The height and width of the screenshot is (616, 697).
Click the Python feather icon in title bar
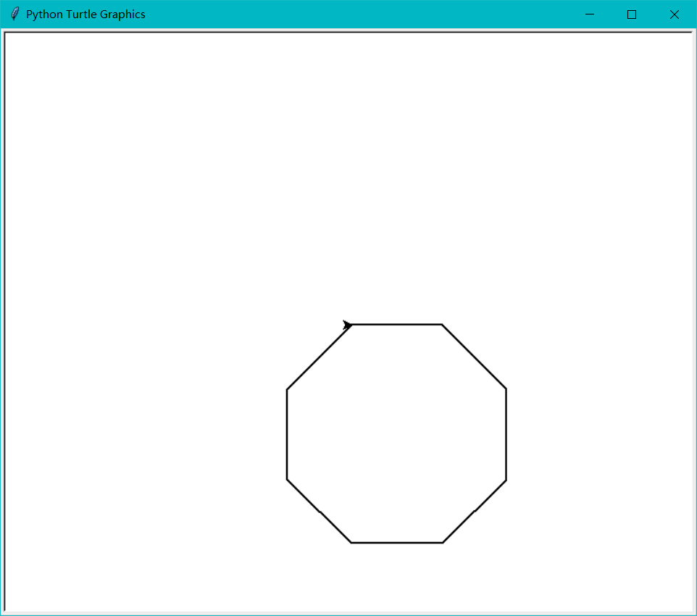(x=14, y=14)
